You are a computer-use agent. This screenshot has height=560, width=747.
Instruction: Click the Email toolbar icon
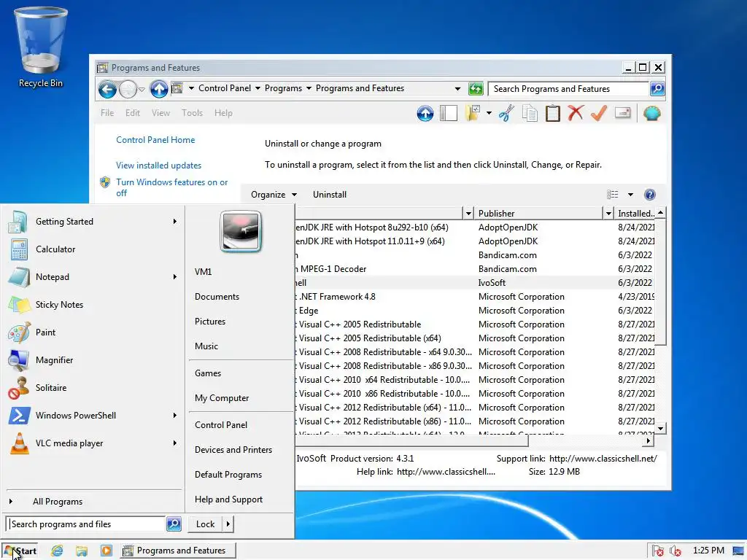pyautogui.click(x=622, y=113)
